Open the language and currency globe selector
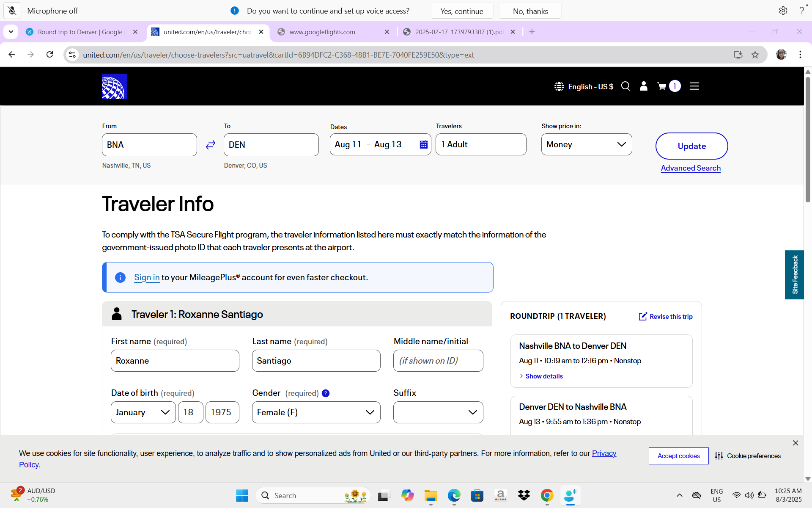The height and width of the screenshot is (508, 812). (584, 86)
